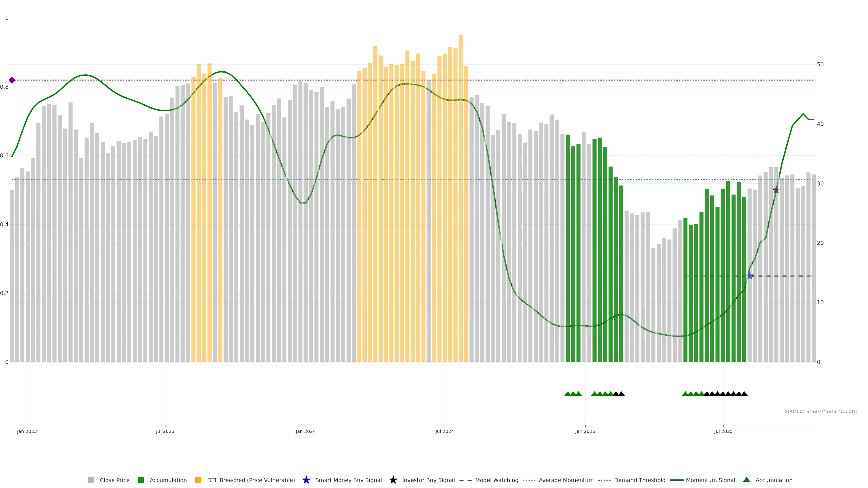This screenshot has height=488, width=868.
Task: Click the blue Smart Money Buy Signal star on chart
Action: (749, 276)
